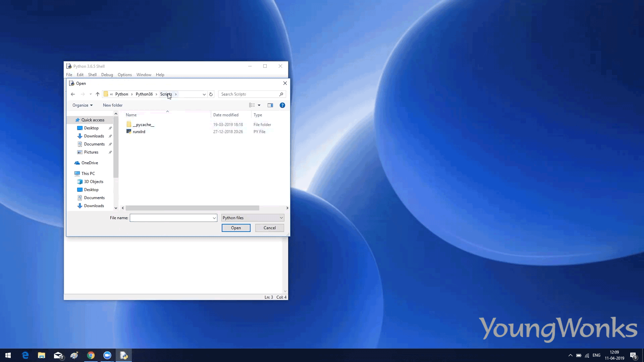Click the Open button
The height and width of the screenshot is (362, 644).
[236, 228]
